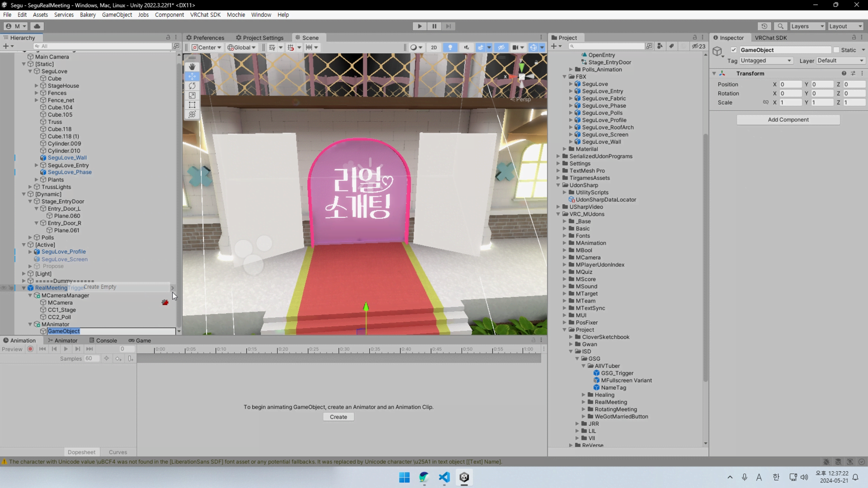Uncheck the GameObject active checkbox

734,50
